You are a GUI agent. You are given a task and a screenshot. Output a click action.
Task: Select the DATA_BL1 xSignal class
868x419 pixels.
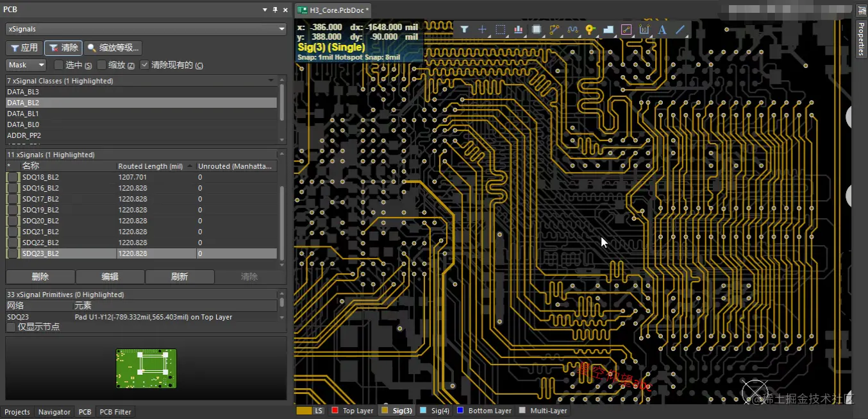coord(141,114)
